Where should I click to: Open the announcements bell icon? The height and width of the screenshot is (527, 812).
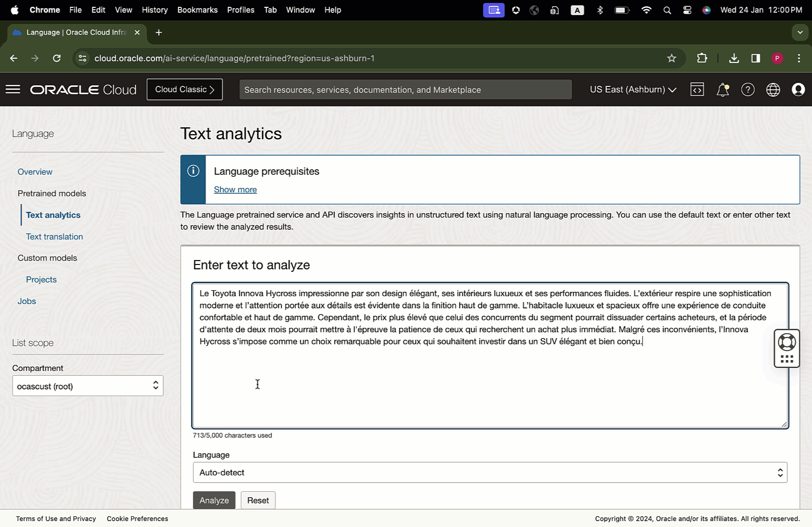point(722,90)
